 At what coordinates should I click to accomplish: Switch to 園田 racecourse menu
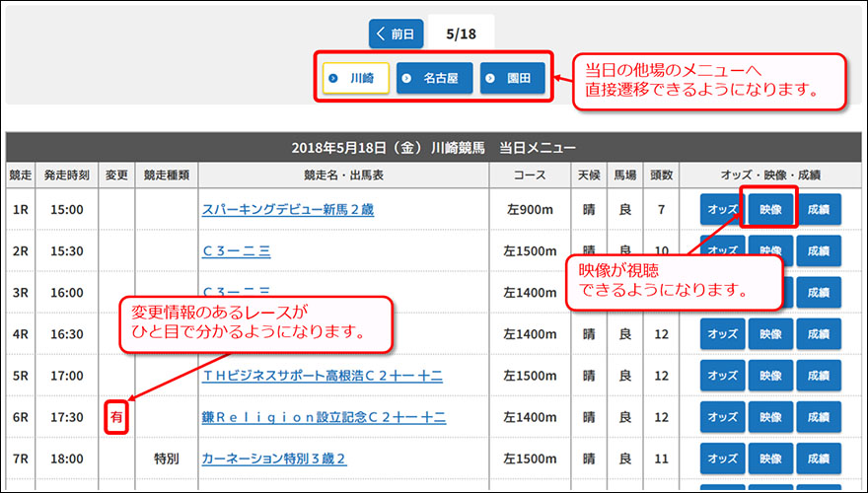[x=512, y=78]
